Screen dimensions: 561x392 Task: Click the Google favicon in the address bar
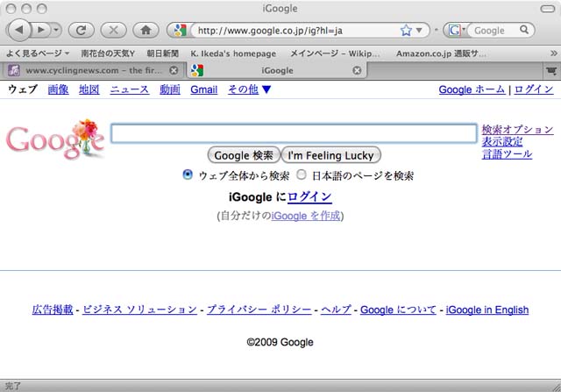(180, 30)
